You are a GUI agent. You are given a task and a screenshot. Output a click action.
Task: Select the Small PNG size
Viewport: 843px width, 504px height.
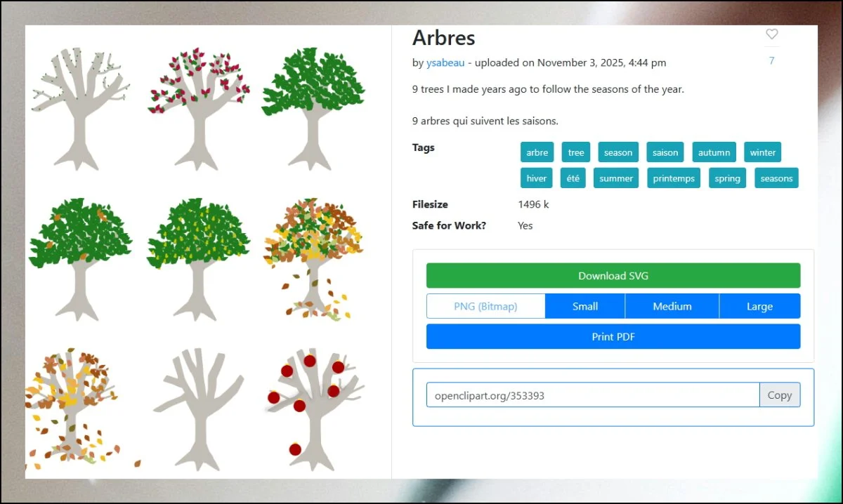(x=584, y=307)
